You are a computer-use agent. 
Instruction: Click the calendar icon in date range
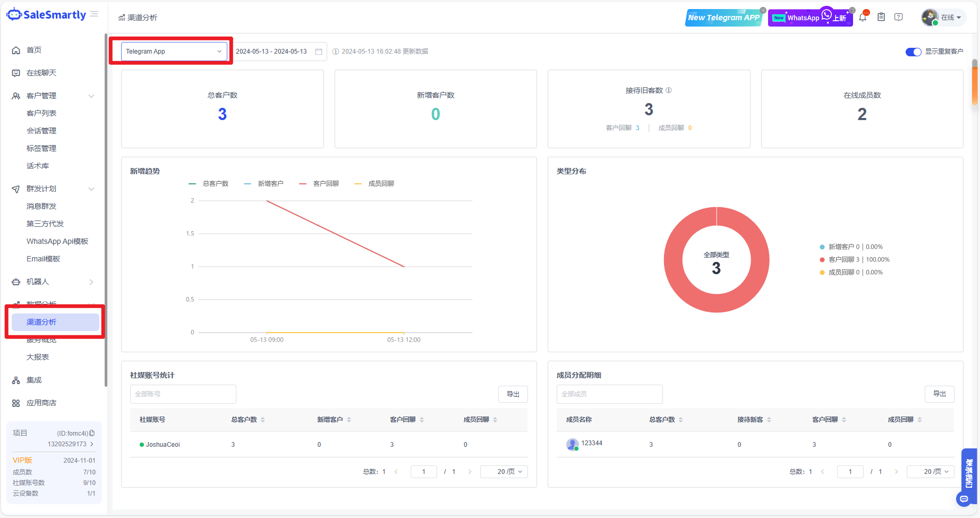pyautogui.click(x=319, y=52)
